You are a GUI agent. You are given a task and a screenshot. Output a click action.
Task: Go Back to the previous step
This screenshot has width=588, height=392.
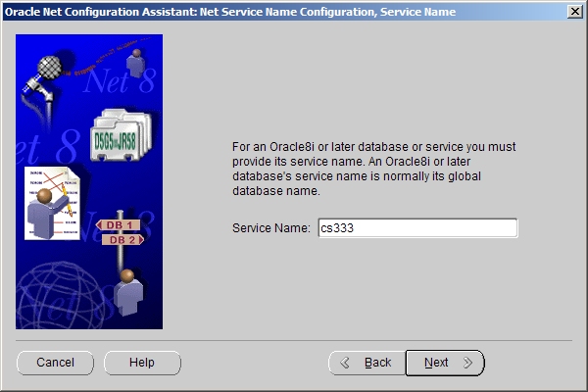pyautogui.click(x=367, y=363)
